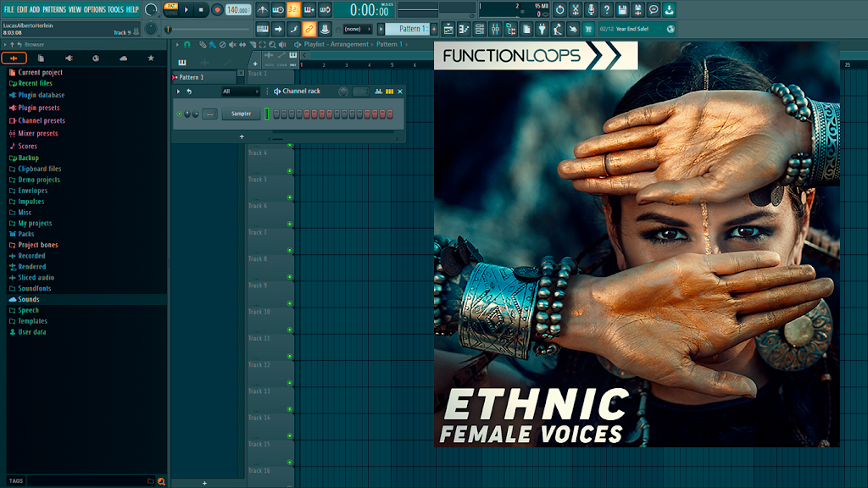Click the save project floppy icon
Image resolution: width=868 pixels, height=488 pixels.
tap(622, 9)
